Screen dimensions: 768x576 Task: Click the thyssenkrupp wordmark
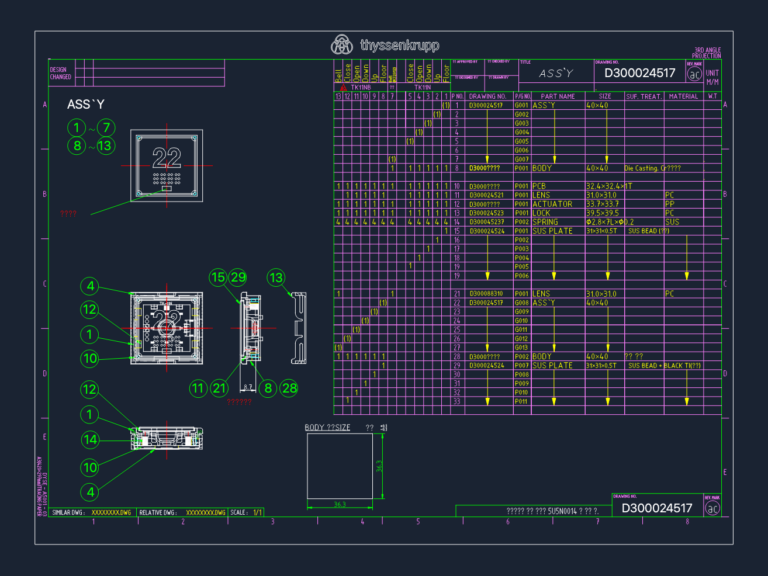coord(400,45)
